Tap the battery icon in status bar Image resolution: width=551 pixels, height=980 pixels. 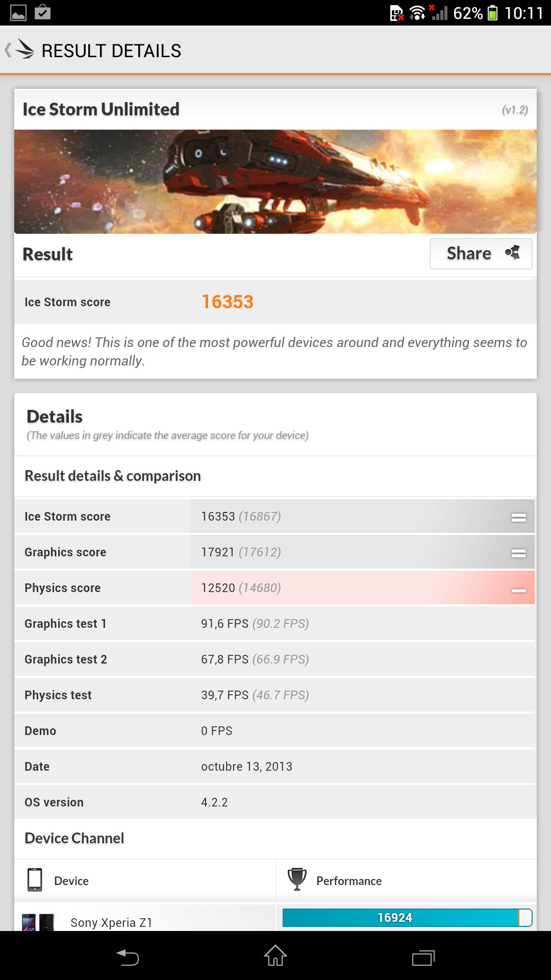pos(492,13)
